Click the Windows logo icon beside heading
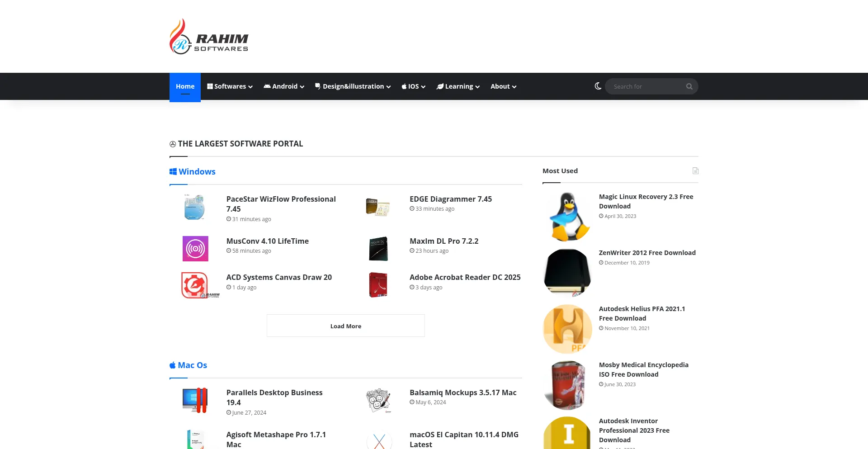This screenshot has height=449, width=868. 173,172
